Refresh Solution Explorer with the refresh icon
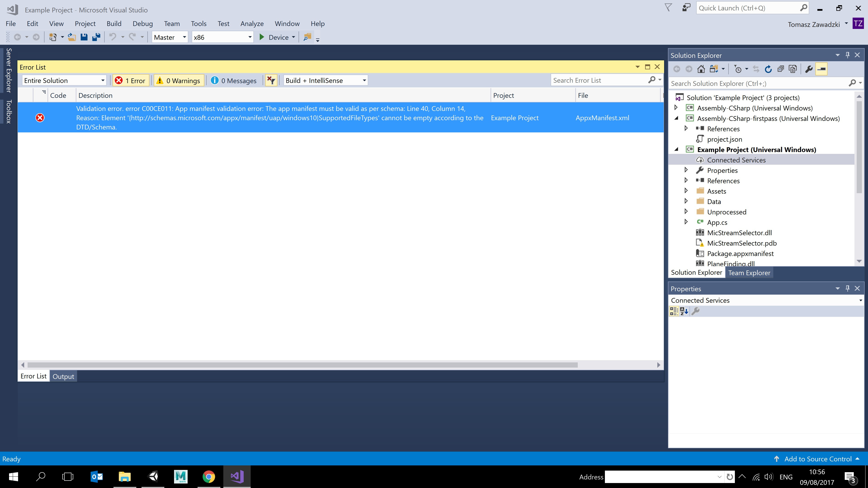The width and height of the screenshot is (868, 488). [x=768, y=69]
